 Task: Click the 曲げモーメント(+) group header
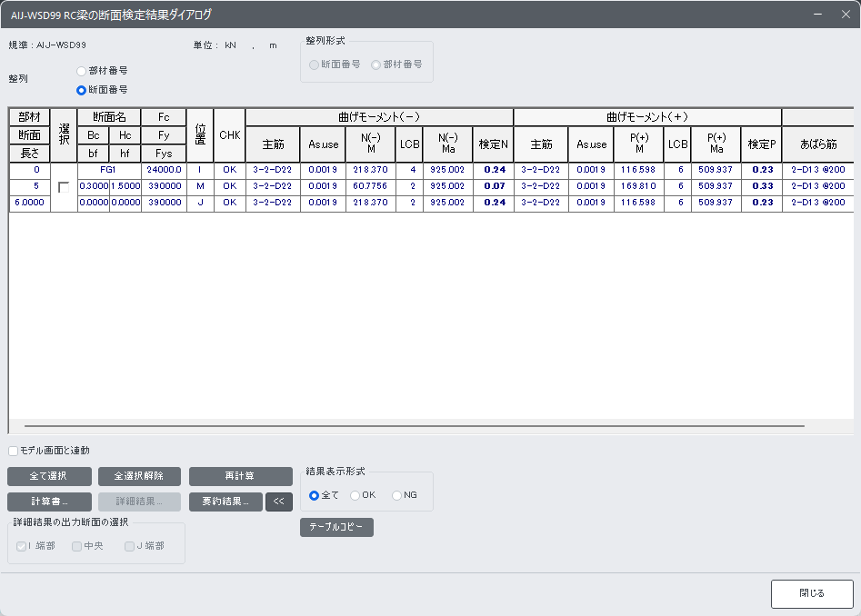click(647, 117)
